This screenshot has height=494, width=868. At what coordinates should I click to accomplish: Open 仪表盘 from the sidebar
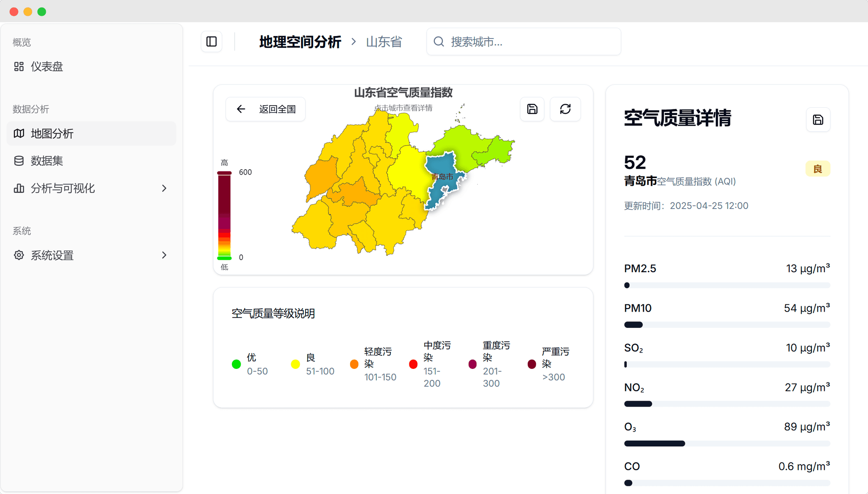(x=92, y=67)
